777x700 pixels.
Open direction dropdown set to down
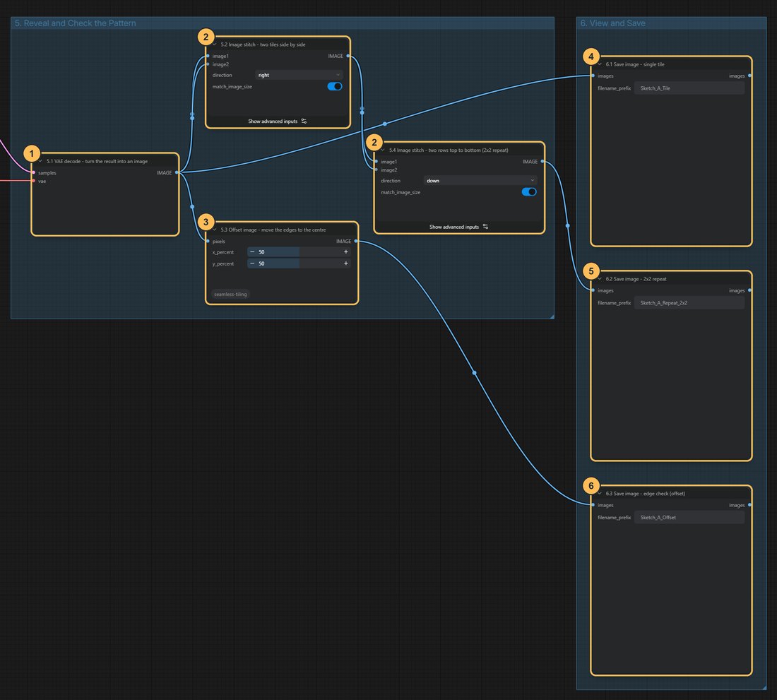tap(480, 180)
